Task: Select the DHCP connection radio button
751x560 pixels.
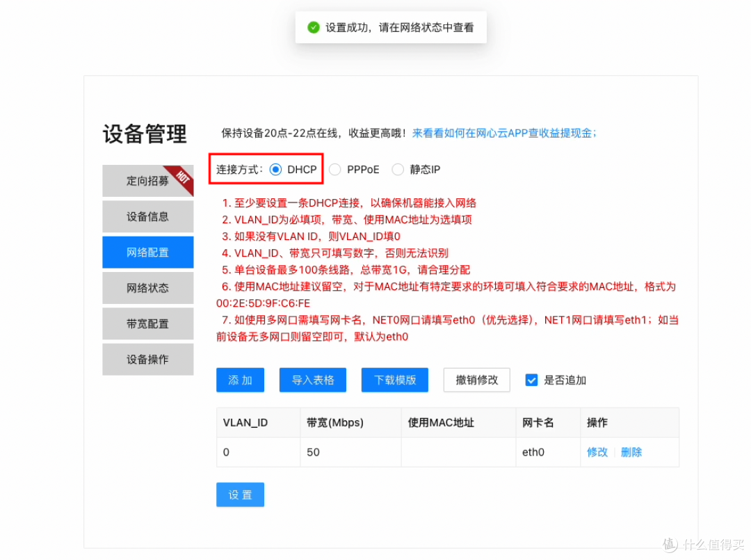Action: click(x=275, y=170)
